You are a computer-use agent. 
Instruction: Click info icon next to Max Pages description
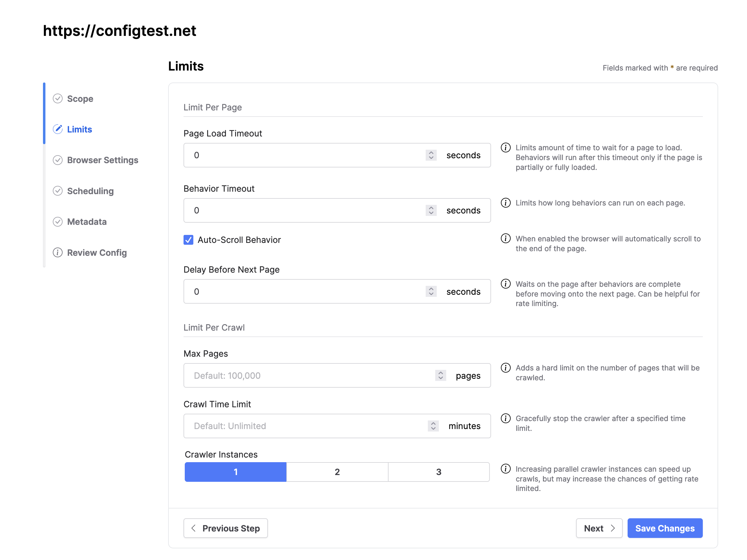click(505, 368)
